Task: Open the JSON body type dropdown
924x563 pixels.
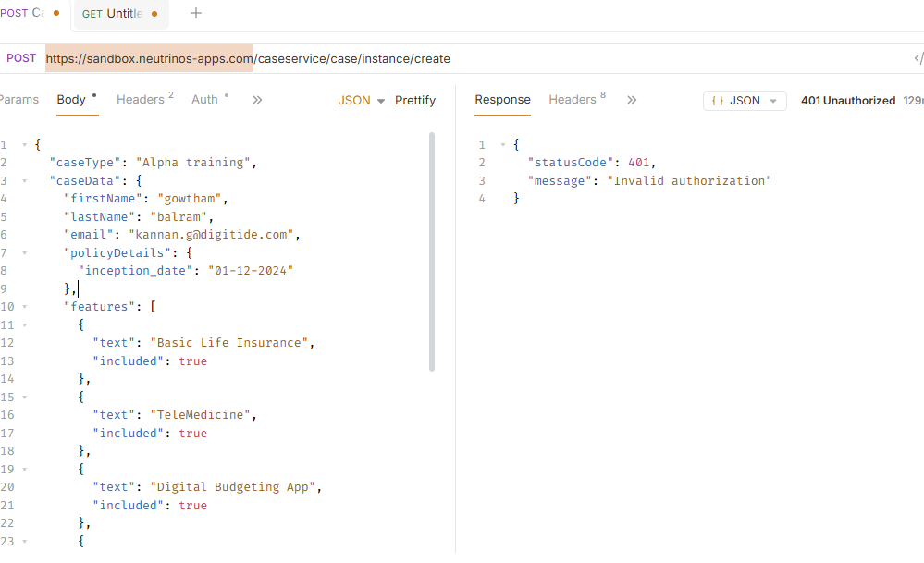Action: click(x=361, y=100)
